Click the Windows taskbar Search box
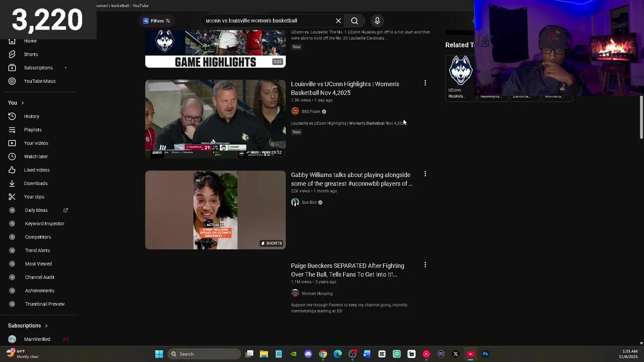The width and height of the screenshot is (644, 362). tap(204, 354)
